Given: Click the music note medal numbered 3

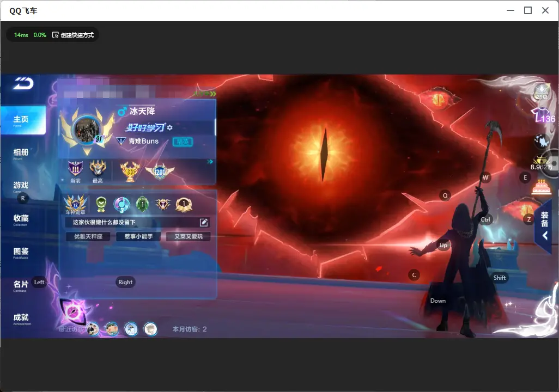Looking at the screenshot, I should point(121,205).
